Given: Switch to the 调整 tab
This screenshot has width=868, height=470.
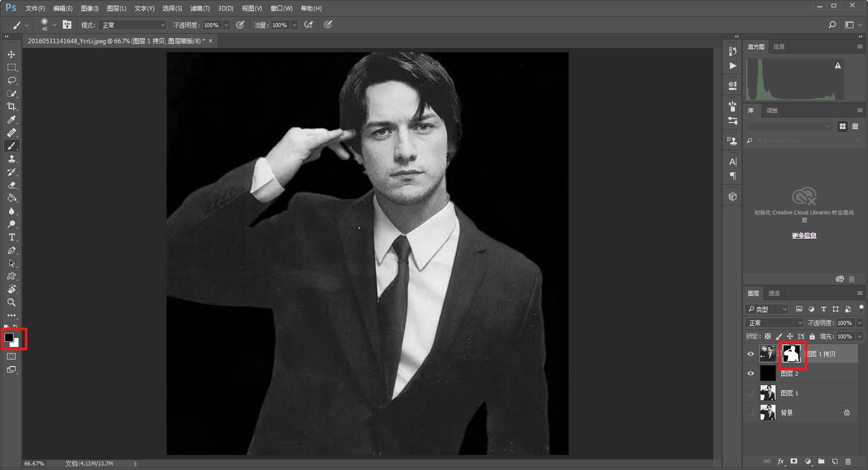Looking at the screenshot, I should (772, 110).
